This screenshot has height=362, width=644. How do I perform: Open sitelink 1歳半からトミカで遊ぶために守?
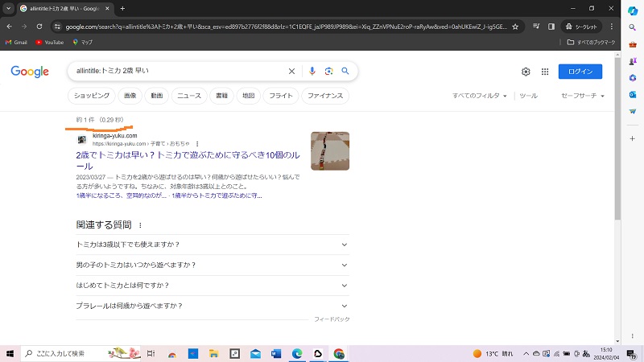pyautogui.click(x=217, y=195)
